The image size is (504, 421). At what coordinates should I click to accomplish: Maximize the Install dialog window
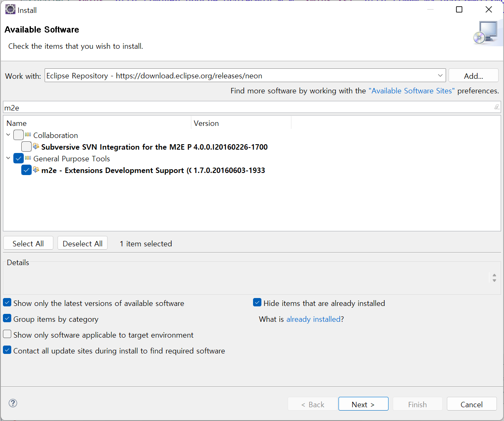(x=459, y=9)
